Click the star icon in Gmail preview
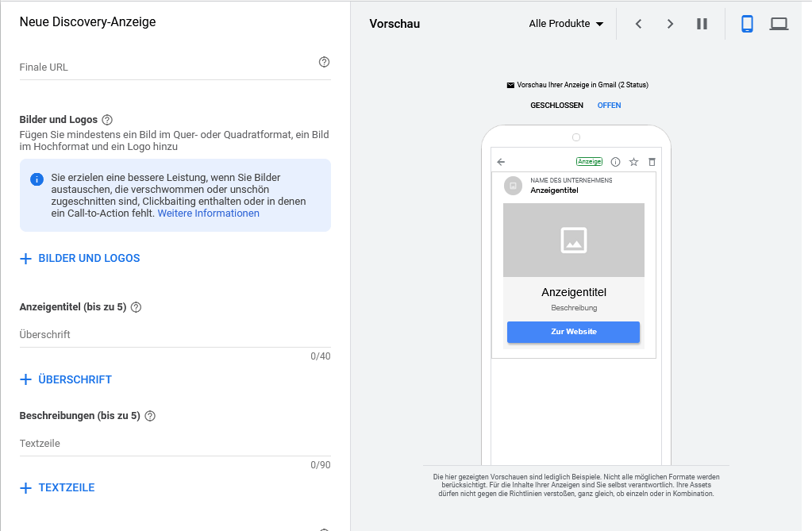 (x=633, y=162)
